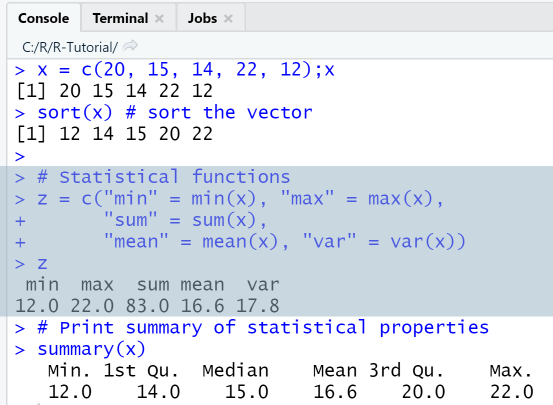The height and width of the screenshot is (405, 553).
Task: Close the Terminal tab
Action: (159, 18)
